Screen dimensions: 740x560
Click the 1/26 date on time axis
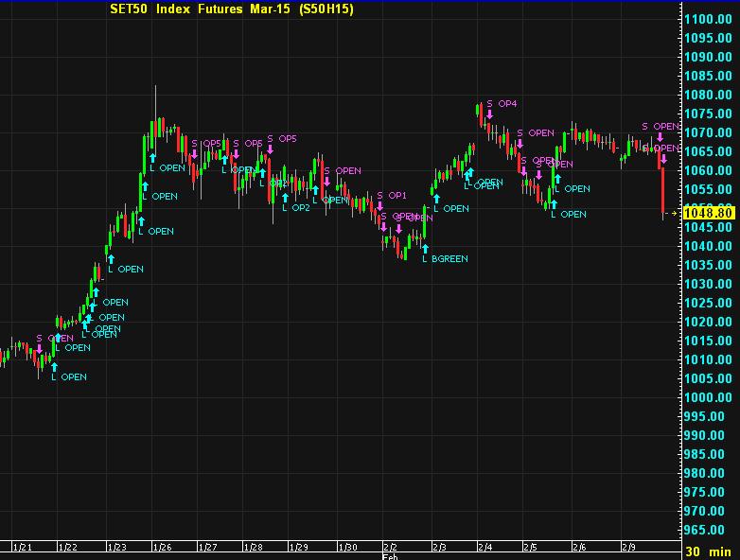[x=162, y=547]
